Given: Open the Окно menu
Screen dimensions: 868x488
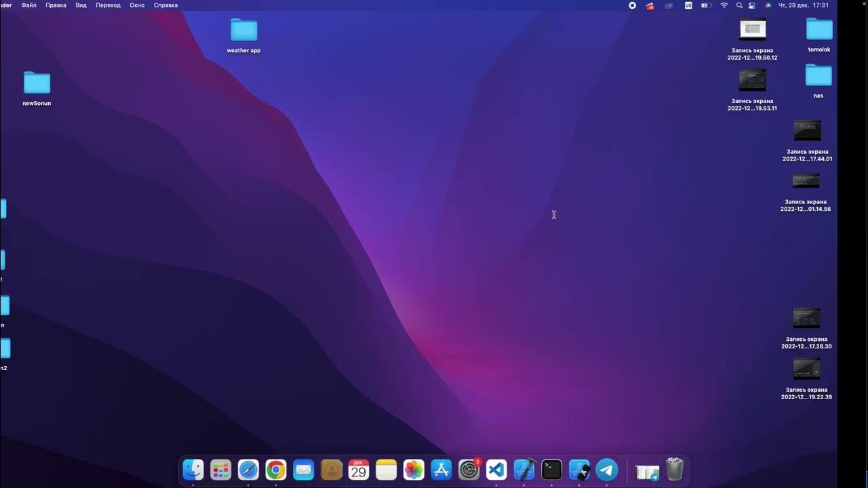Looking at the screenshot, I should click(x=137, y=5).
